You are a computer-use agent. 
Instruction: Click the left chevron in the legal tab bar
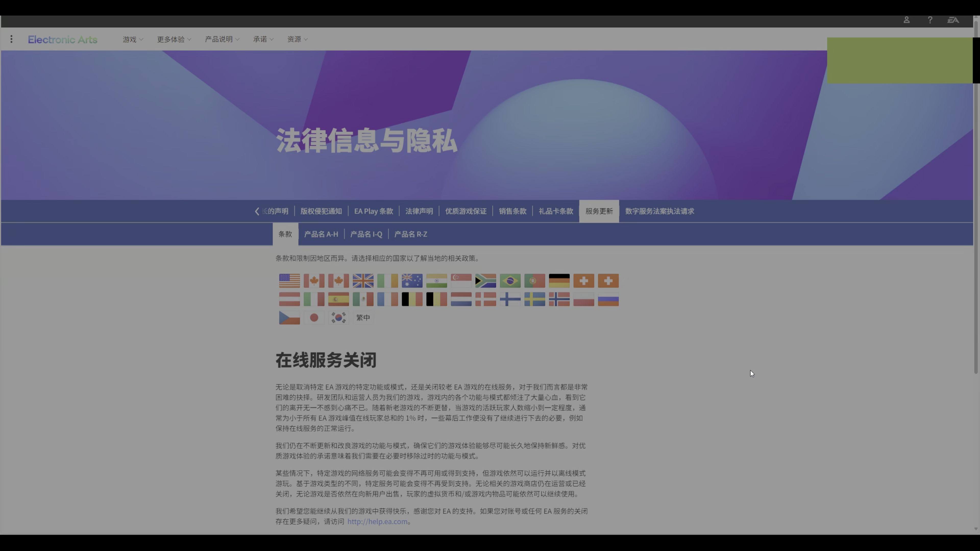tap(257, 211)
